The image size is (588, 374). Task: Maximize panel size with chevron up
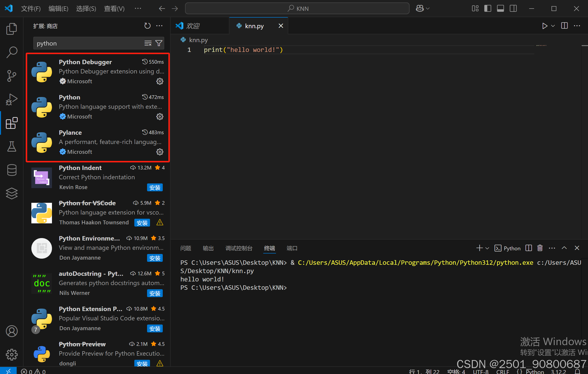click(x=564, y=248)
